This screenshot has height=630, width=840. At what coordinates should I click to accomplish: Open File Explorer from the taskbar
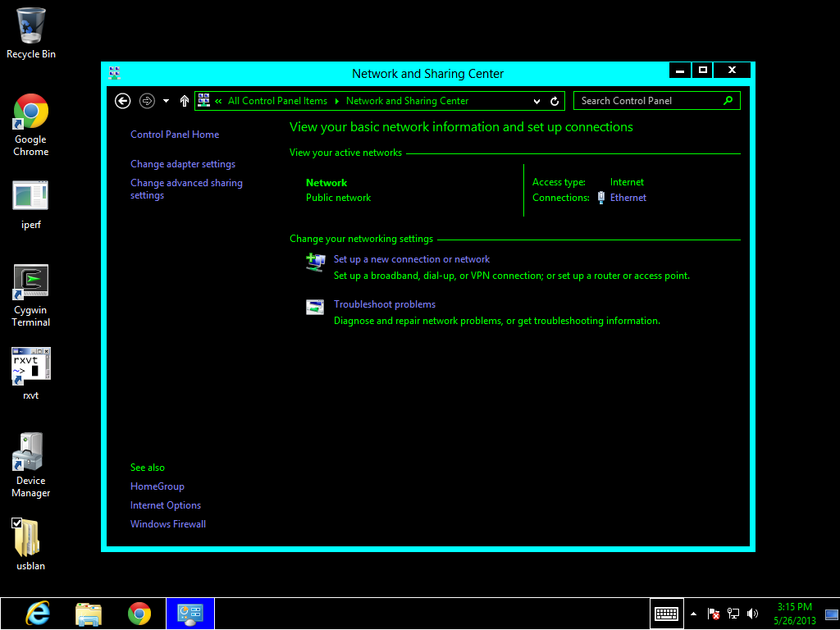pyautogui.click(x=89, y=614)
